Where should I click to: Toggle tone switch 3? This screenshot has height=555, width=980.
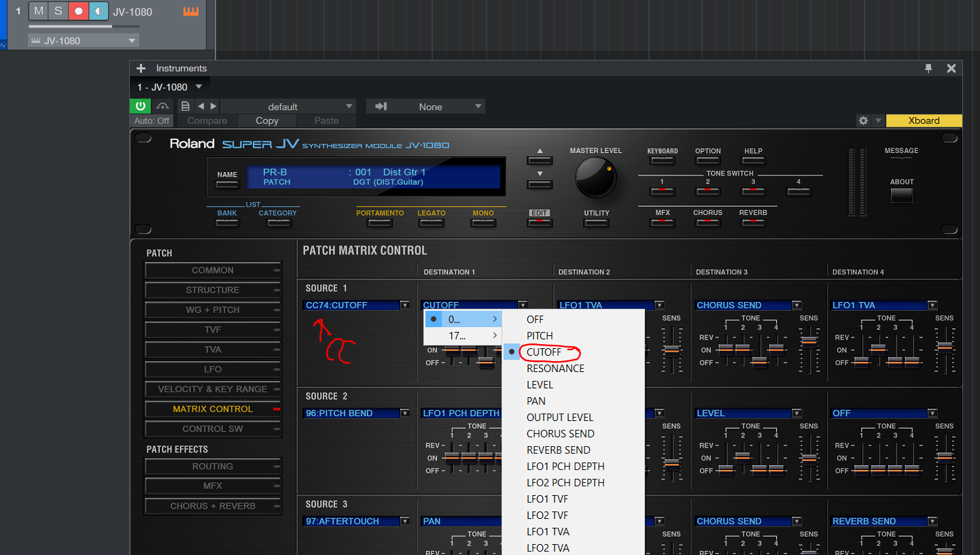tap(753, 191)
